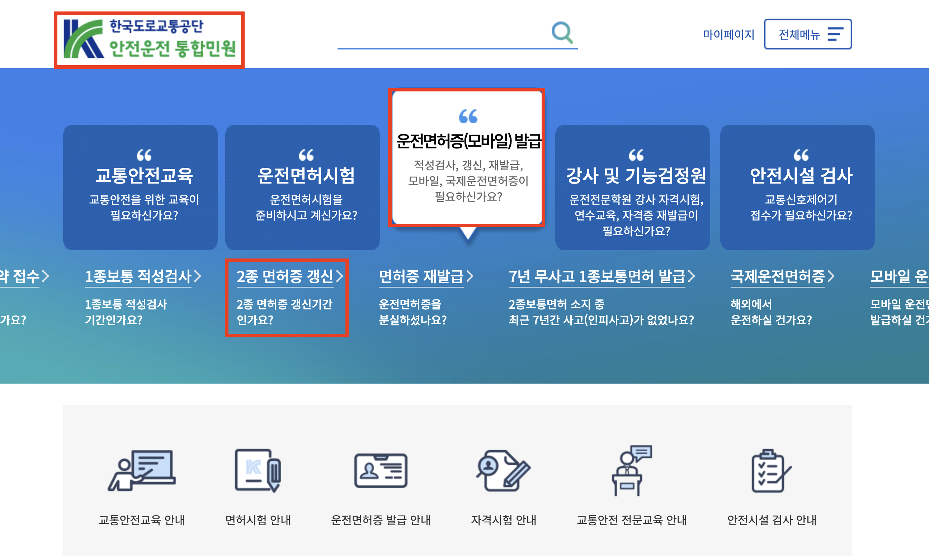Click the 한국도로교통공단 안전운전 통합민원 logo
The width and height of the screenshot is (929, 560).
point(149,39)
